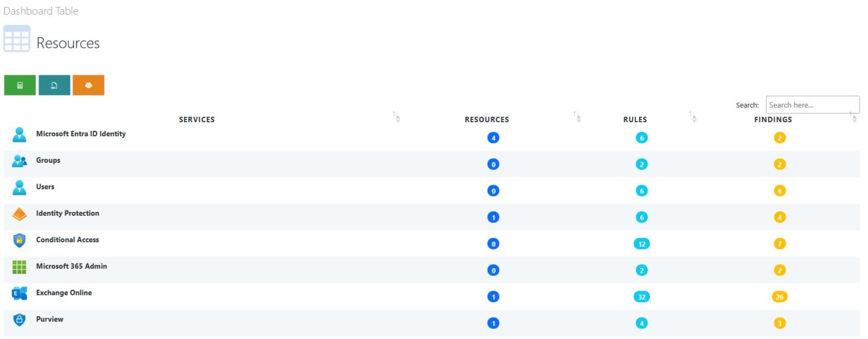Click the teal CSV export button

coord(54,85)
